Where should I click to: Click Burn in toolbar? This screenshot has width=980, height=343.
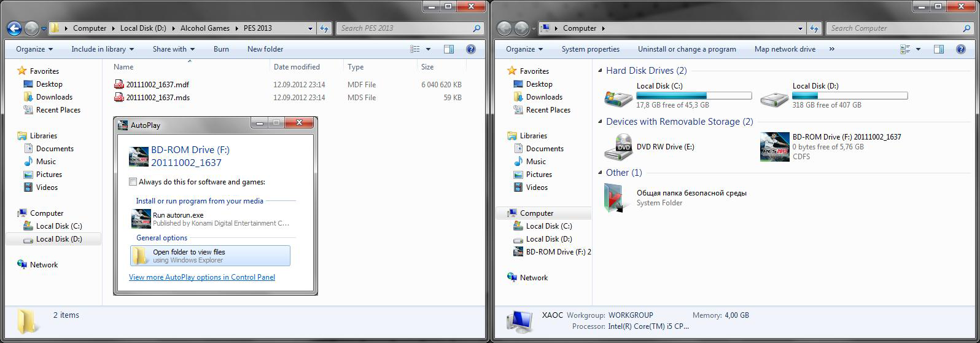221,49
